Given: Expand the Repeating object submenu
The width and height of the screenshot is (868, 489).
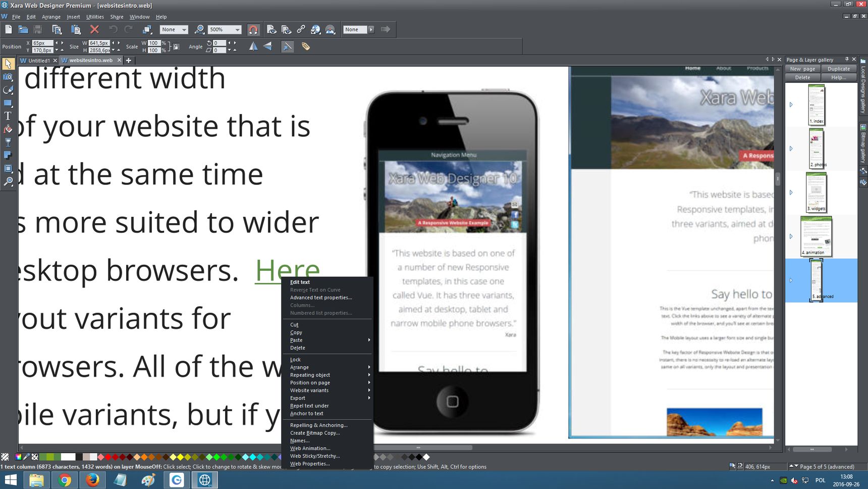Looking at the screenshot, I should coord(331,375).
